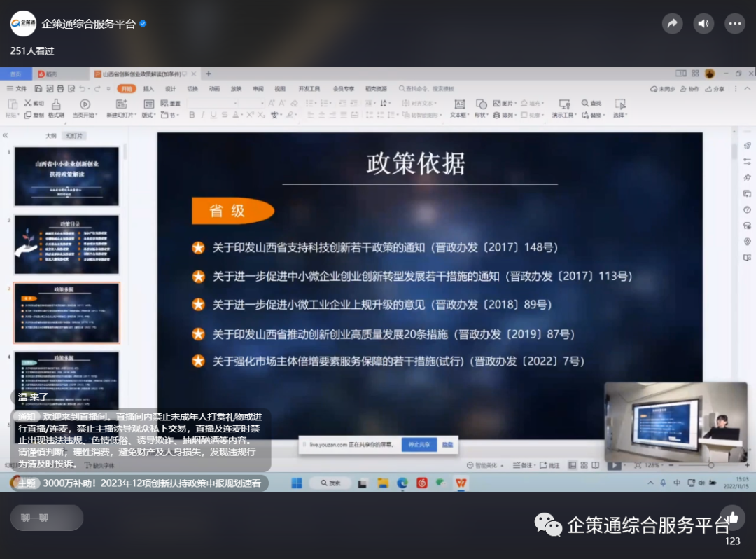756x559 pixels.
Task: Click the 新建幻灯片 new slide icon
Action: pyautogui.click(x=122, y=104)
